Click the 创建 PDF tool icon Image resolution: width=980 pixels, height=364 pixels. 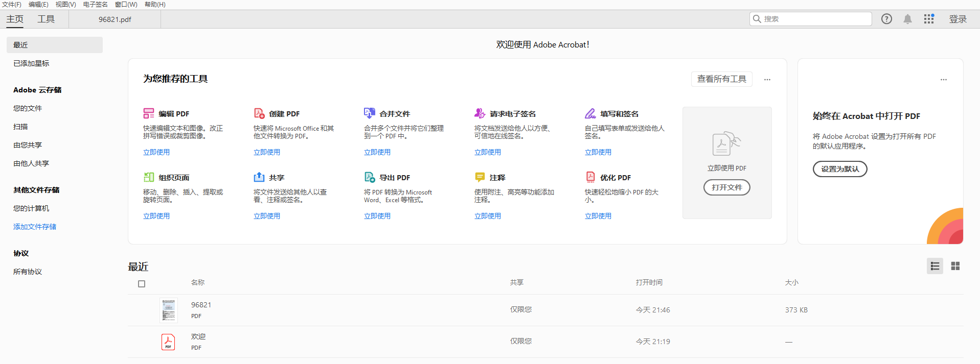[259, 113]
